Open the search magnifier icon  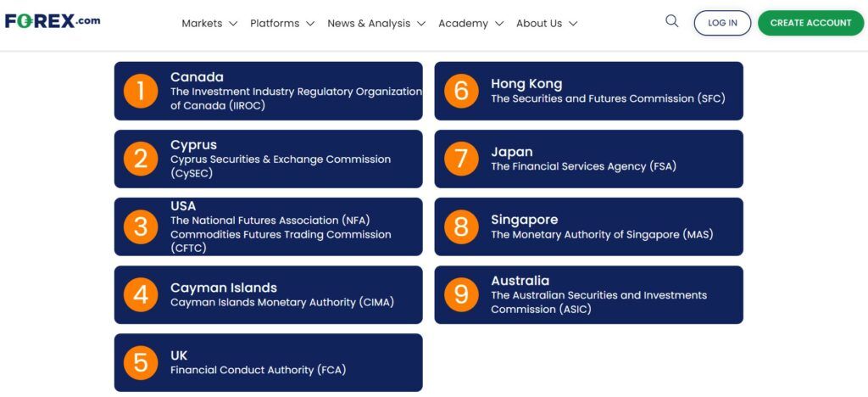[x=672, y=22]
